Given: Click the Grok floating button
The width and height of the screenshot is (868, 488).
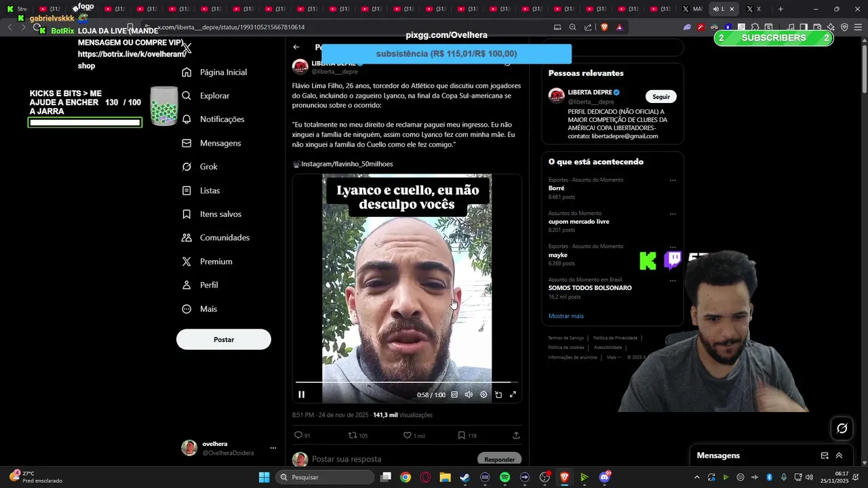Looking at the screenshot, I should (x=842, y=428).
